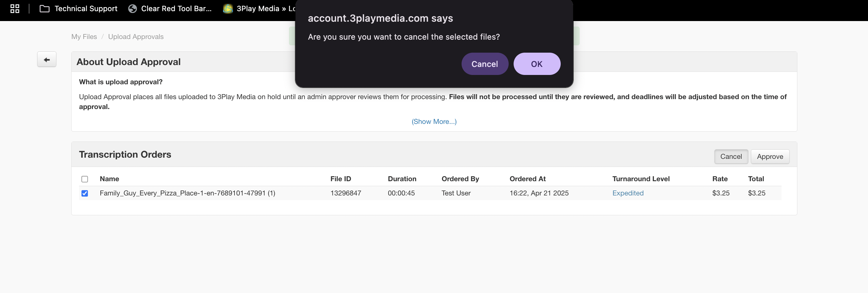Viewport: 868px width, 293px height.
Task: Click the Ordered At column header
Action: (527, 179)
